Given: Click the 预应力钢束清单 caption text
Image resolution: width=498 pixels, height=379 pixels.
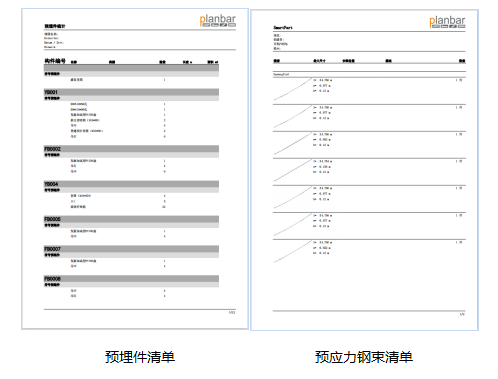Looking at the screenshot, I should coord(364,357).
